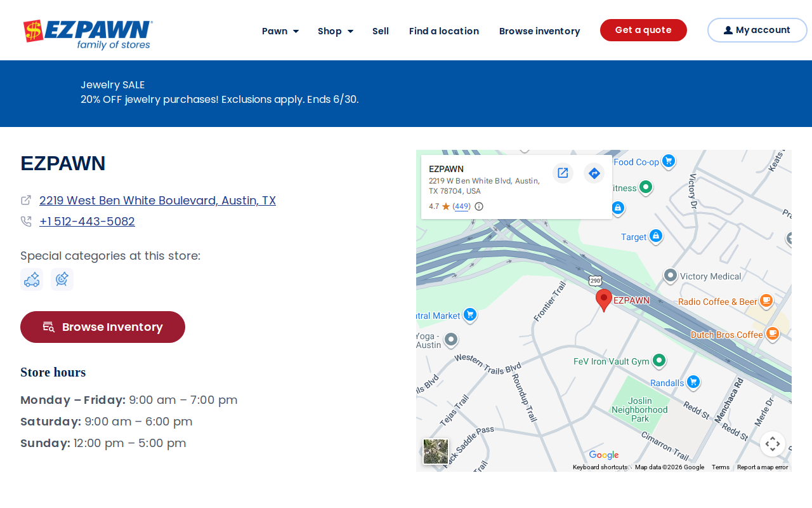Get directions arrow icon on map card
This screenshot has height=508, width=812.
click(x=594, y=173)
